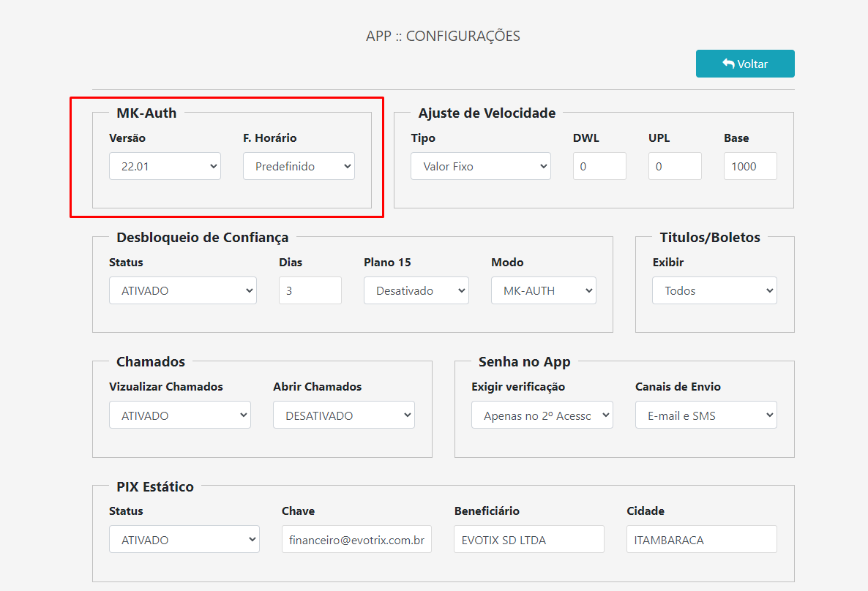Click the Voltar button

745,64
